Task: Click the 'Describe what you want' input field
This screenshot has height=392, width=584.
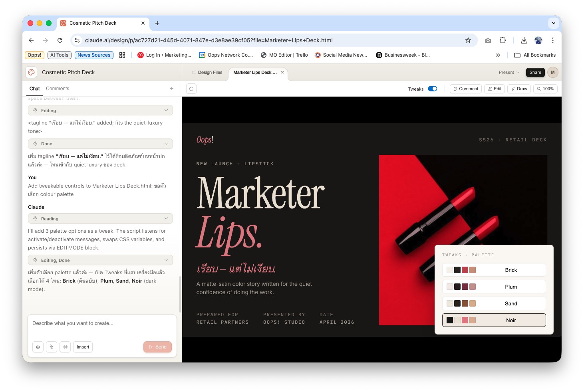Action: [102, 323]
